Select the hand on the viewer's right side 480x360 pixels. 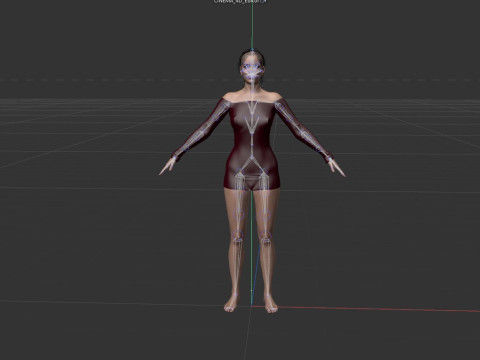(x=336, y=167)
